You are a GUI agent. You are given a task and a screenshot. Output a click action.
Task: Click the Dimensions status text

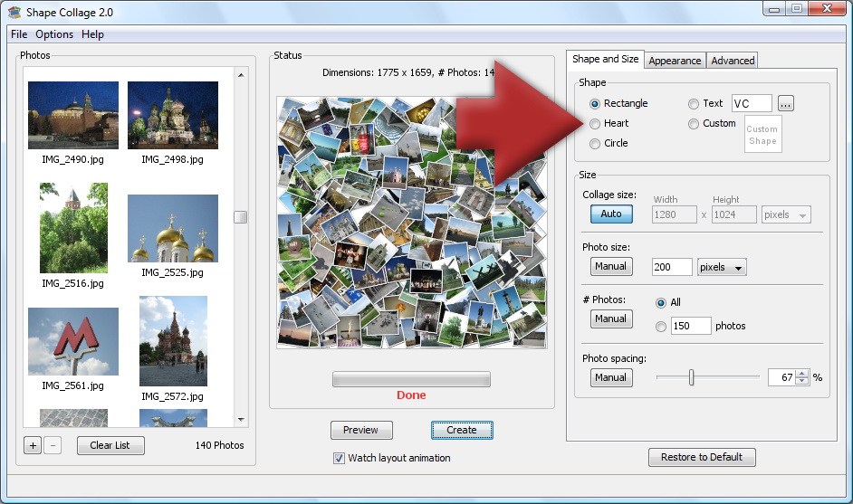click(x=408, y=72)
